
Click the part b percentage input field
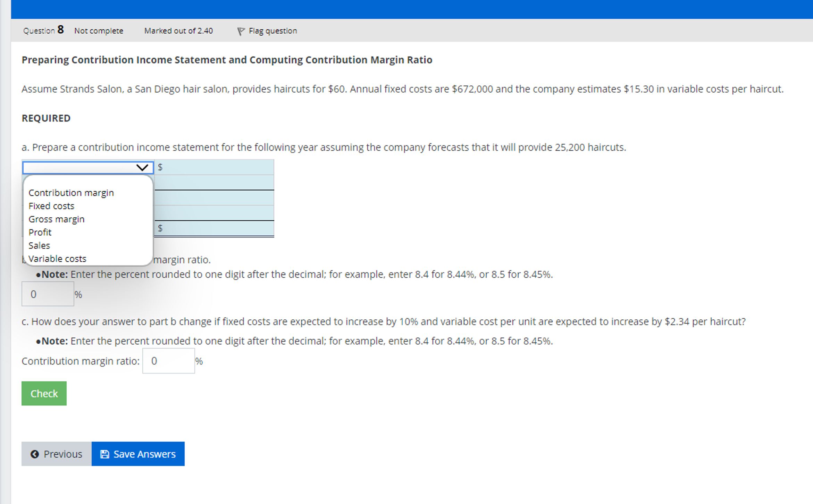point(48,294)
